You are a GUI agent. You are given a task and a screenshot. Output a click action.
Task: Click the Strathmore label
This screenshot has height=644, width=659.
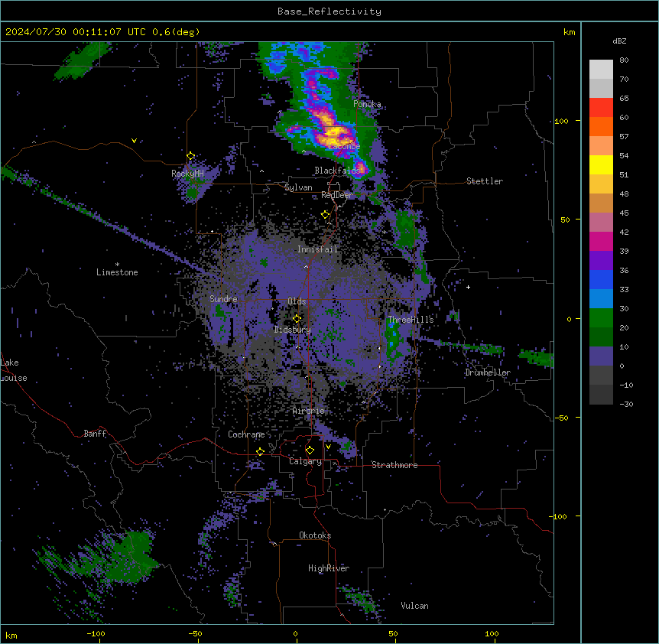pos(394,465)
